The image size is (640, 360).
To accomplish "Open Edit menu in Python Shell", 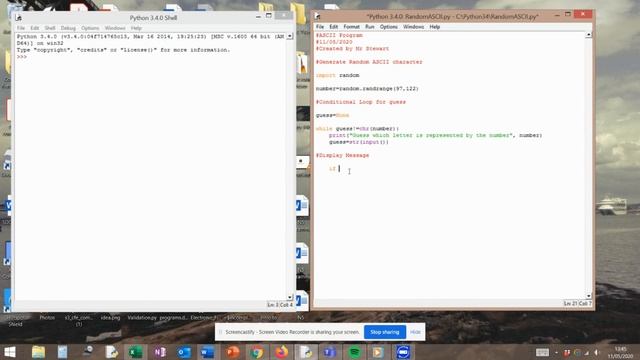I will [x=35, y=28].
